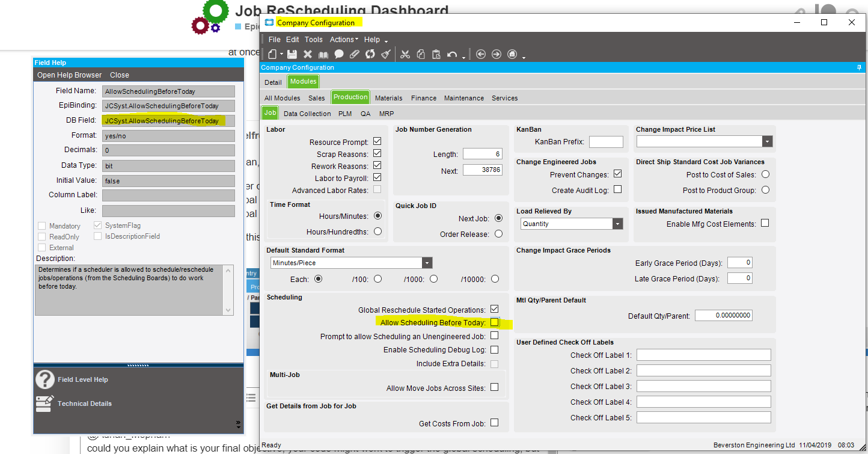The width and height of the screenshot is (868, 454).
Task: Click Close in Field Help panel
Action: [120, 75]
